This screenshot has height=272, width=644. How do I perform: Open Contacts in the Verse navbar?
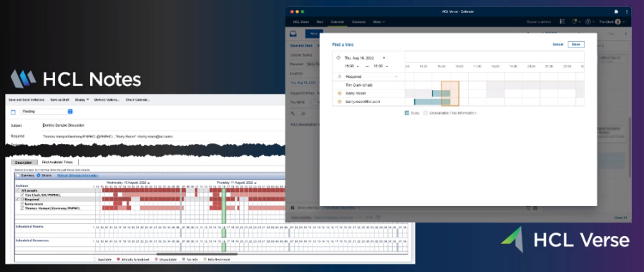click(x=358, y=21)
